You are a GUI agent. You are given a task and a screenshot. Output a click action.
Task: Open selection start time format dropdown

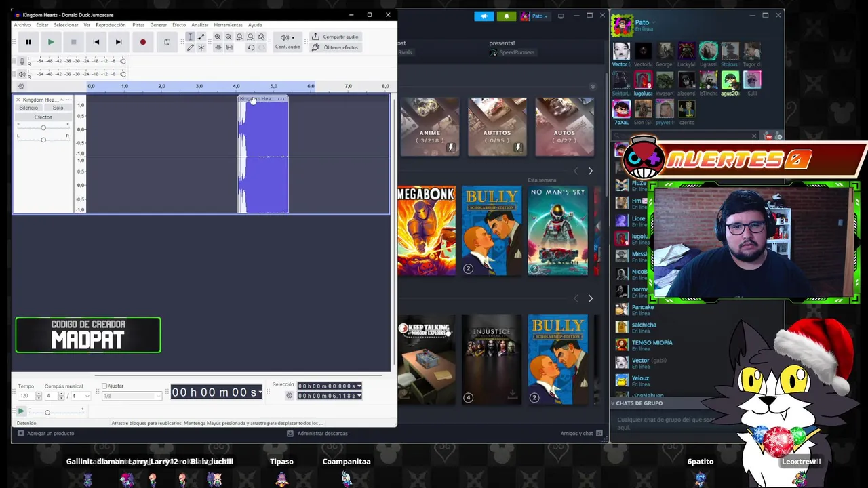click(359, 386)
